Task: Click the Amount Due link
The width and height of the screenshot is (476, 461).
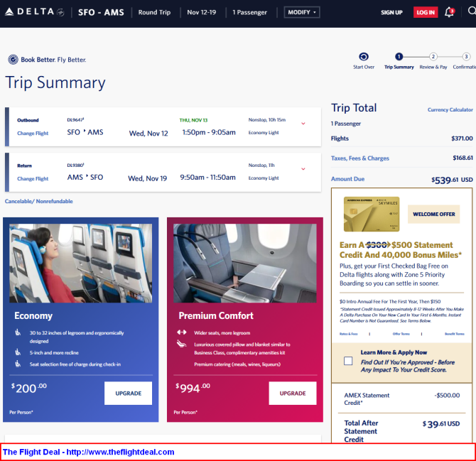Action: coord(347,179)
